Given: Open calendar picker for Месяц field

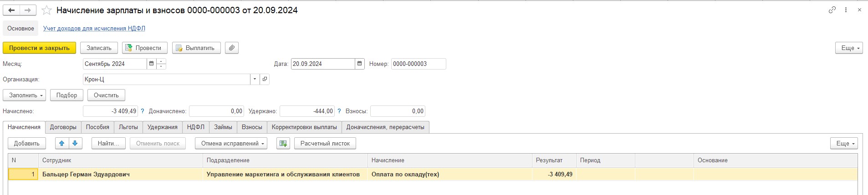Looking at the screenshot, I should click(x=151, y=64).
